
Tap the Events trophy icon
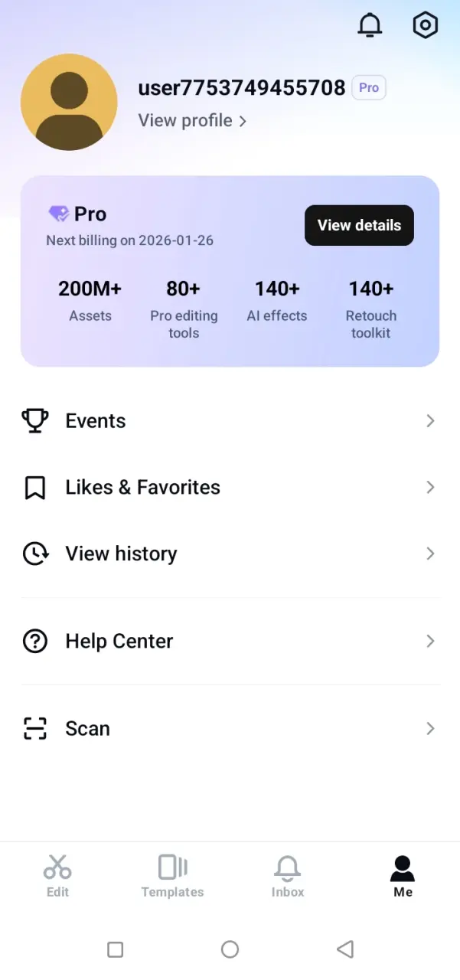click(34, 420)
